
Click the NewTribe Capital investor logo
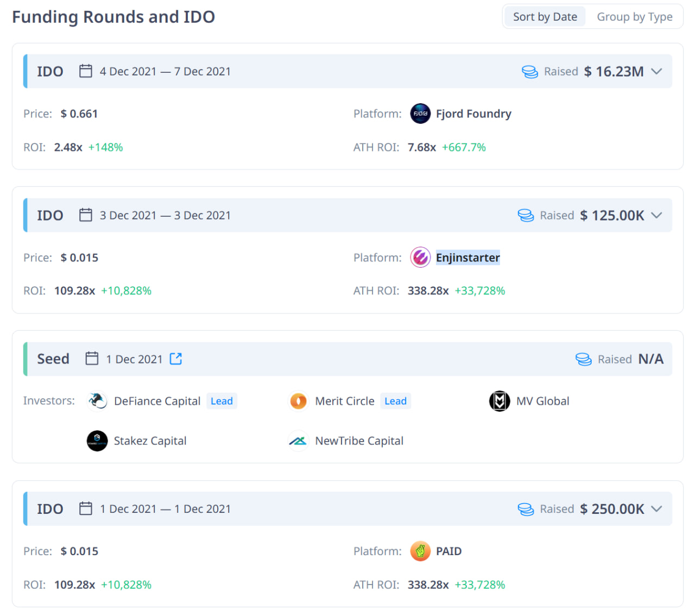(x=299, y=441)
